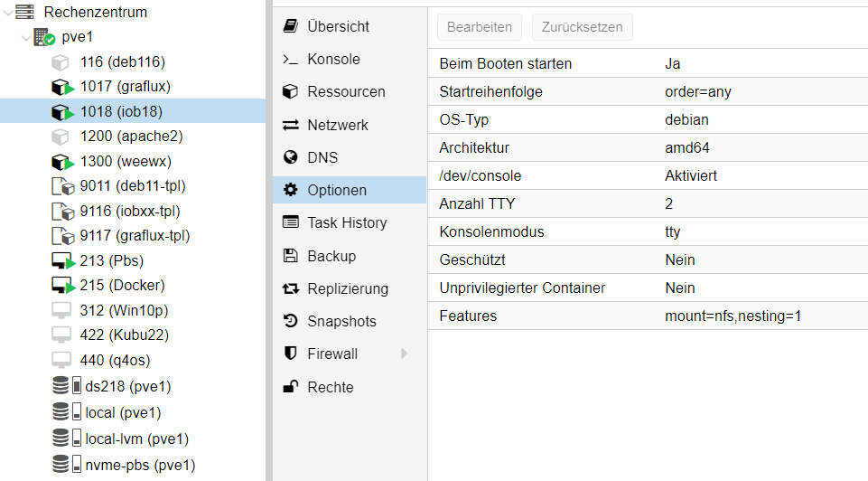
Task: Collapse the Rechenzentrum tree node
Action: (8, 13)
